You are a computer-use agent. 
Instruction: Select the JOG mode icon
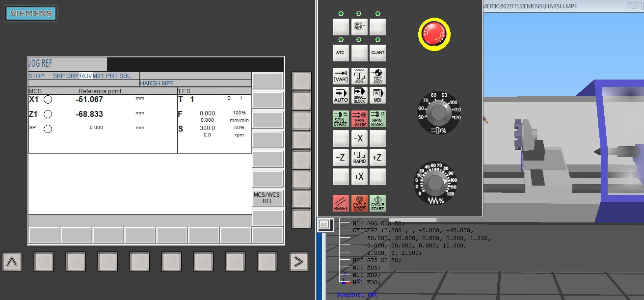tap(359, 76)
